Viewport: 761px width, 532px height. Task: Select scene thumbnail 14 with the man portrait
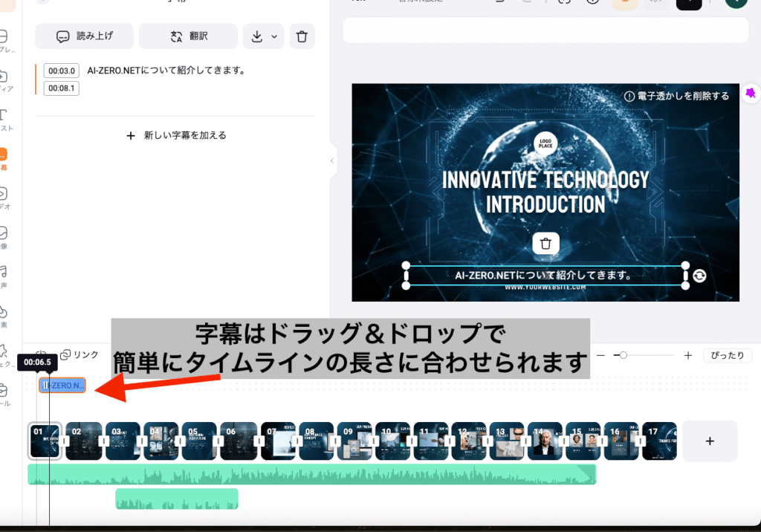(x=545, y=441)
